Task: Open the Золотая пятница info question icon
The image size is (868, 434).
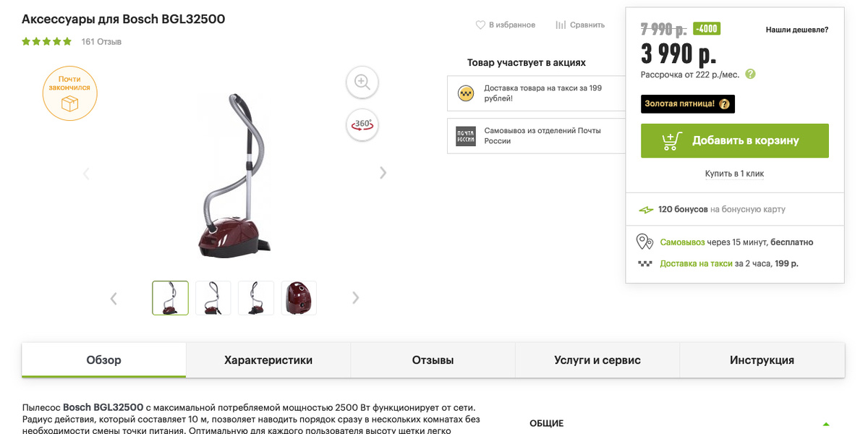Action: click(x=724, y=104)
